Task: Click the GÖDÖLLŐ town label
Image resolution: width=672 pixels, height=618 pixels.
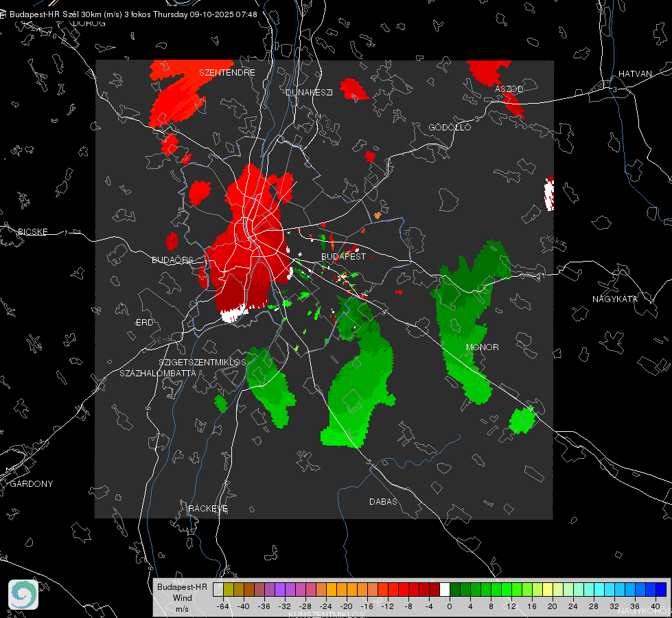Action: [450, 127]
